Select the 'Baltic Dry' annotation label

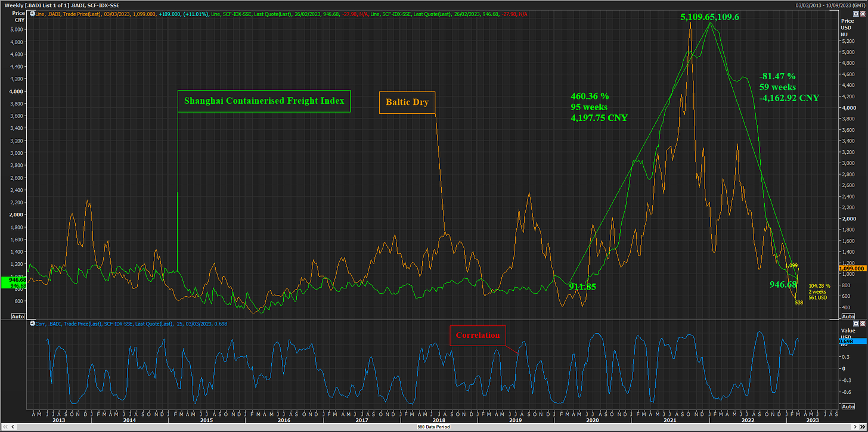coord(408,102)
